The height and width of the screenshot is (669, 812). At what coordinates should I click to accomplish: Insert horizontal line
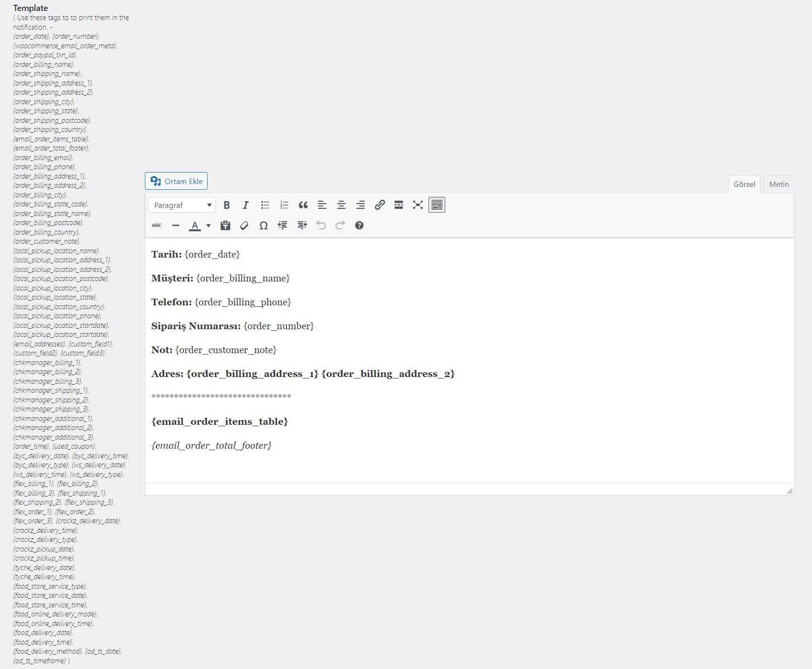click(x=176, y=226)
